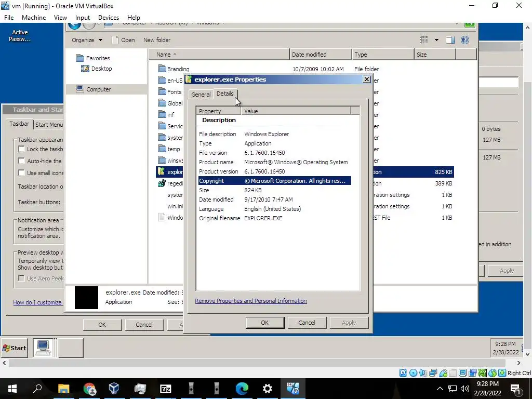This screenshot has width=532, height=399.
Task: Sort by Name column header
Action: tap(219, 55)
